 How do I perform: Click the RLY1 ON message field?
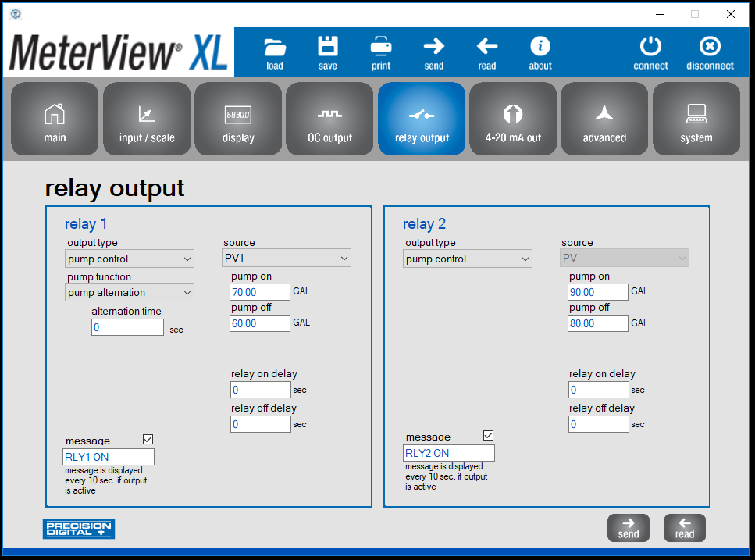pyautogui.click(x=109, y=457)
